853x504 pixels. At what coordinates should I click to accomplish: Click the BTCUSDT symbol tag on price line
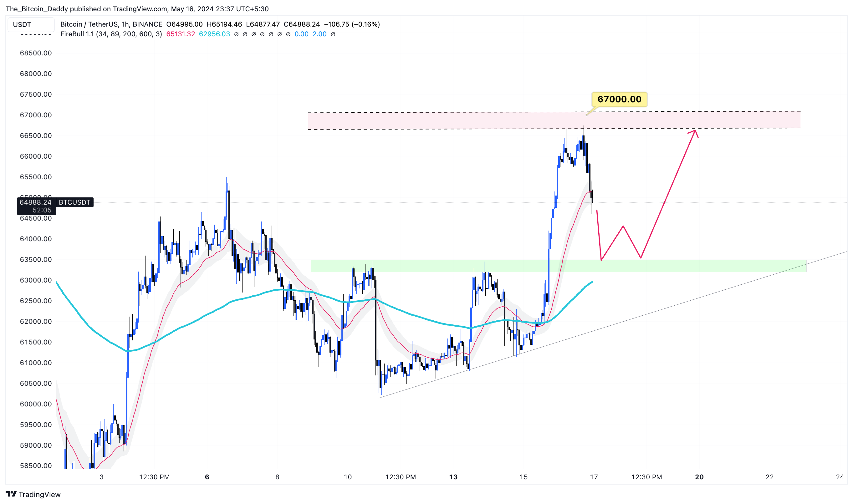click(74, 202)
